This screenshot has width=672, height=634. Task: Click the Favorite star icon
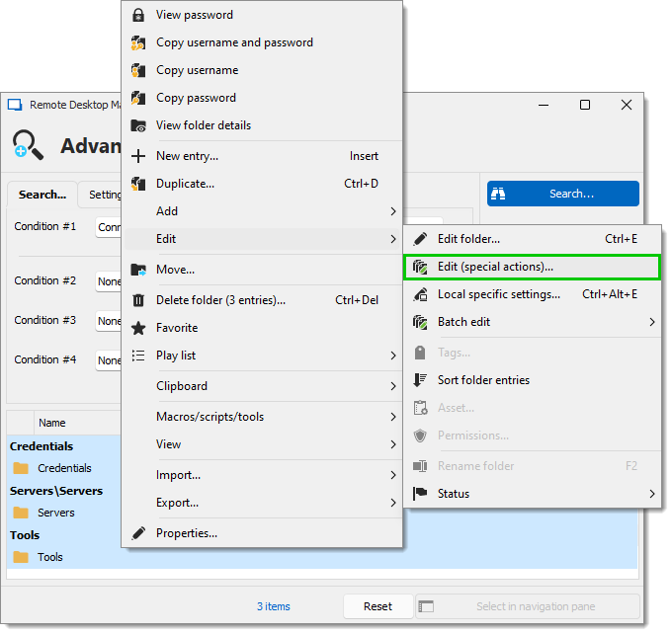[x=138, y=328]
